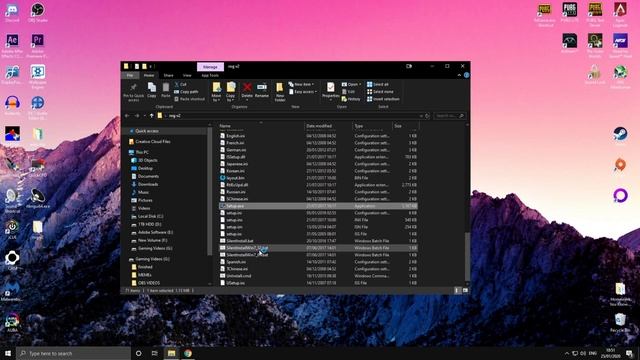Open OBS VIDEOS folder in sidebar
The height and width of the screenshot is (360, 640).
click(x=145, y=283)
